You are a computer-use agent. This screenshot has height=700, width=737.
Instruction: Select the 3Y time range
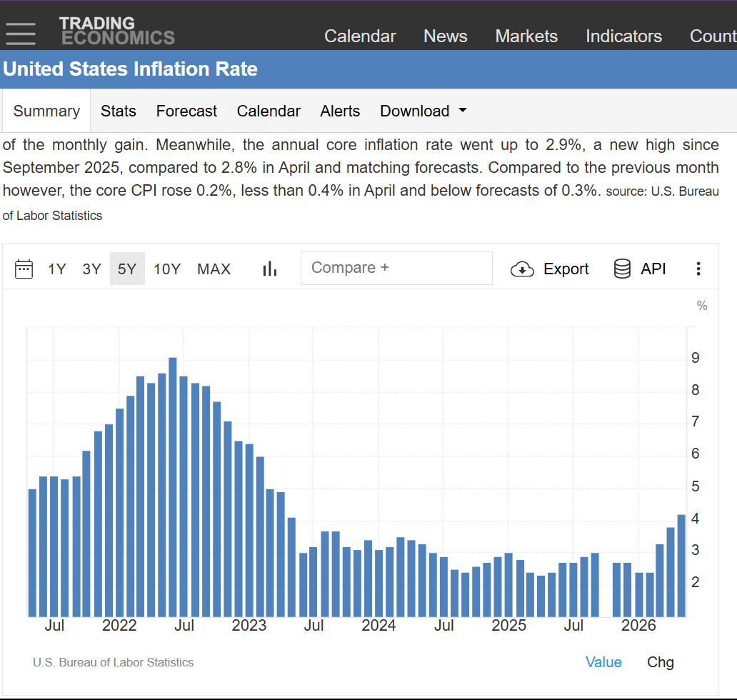[x=91, y=269]
